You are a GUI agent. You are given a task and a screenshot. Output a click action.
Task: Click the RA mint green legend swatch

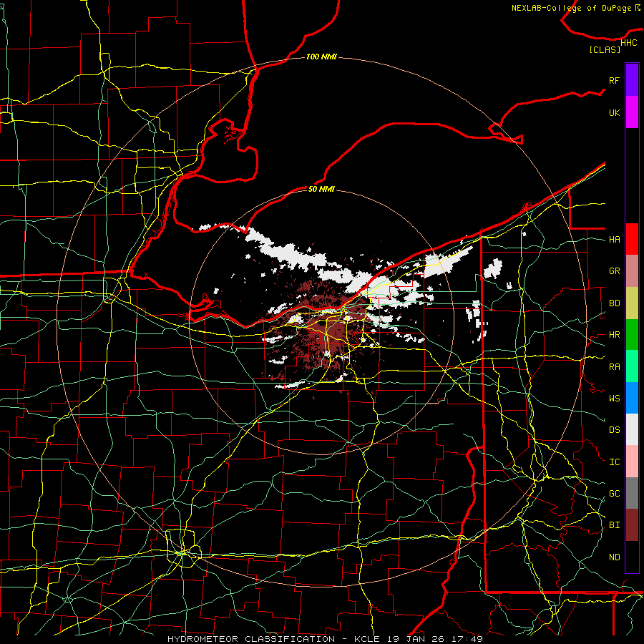632,366
